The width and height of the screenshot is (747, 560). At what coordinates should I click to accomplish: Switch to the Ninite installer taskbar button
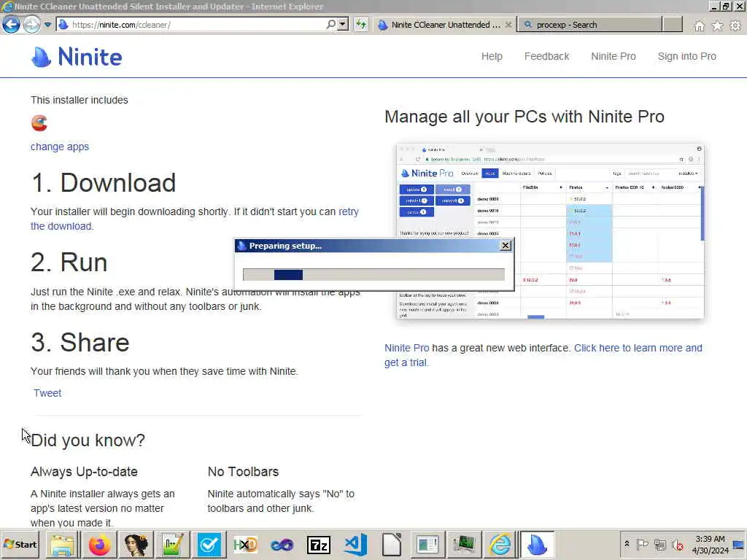coord(537,544)
